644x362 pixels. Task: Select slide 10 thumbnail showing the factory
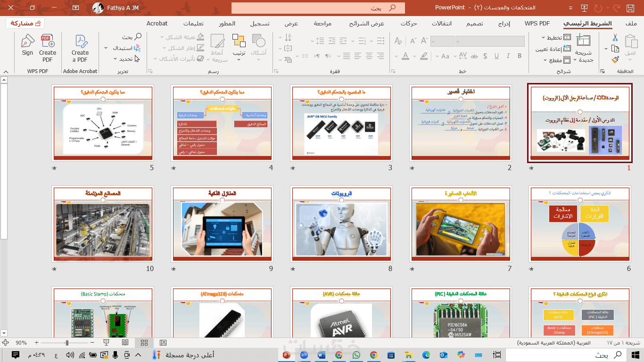coord(103,224)
